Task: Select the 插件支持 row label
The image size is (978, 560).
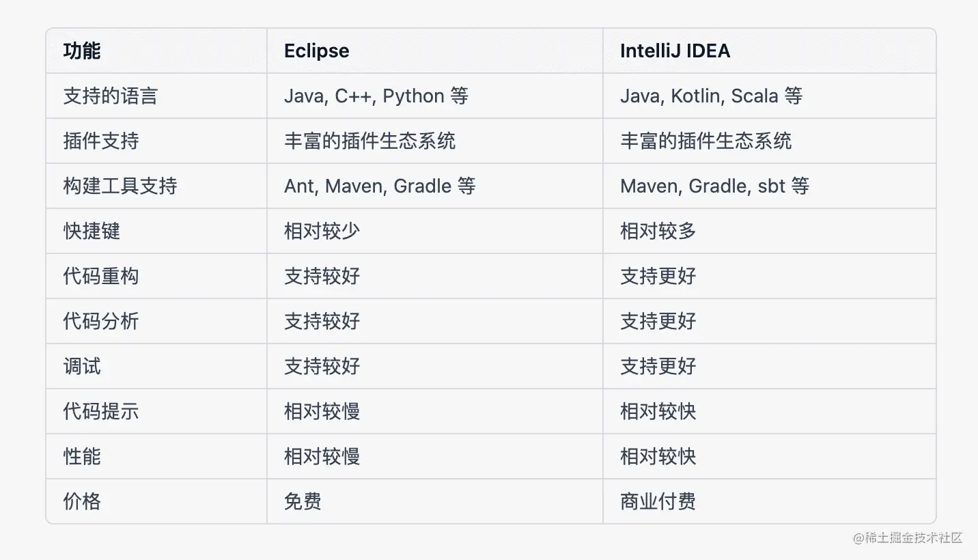Action: [100, 141]
